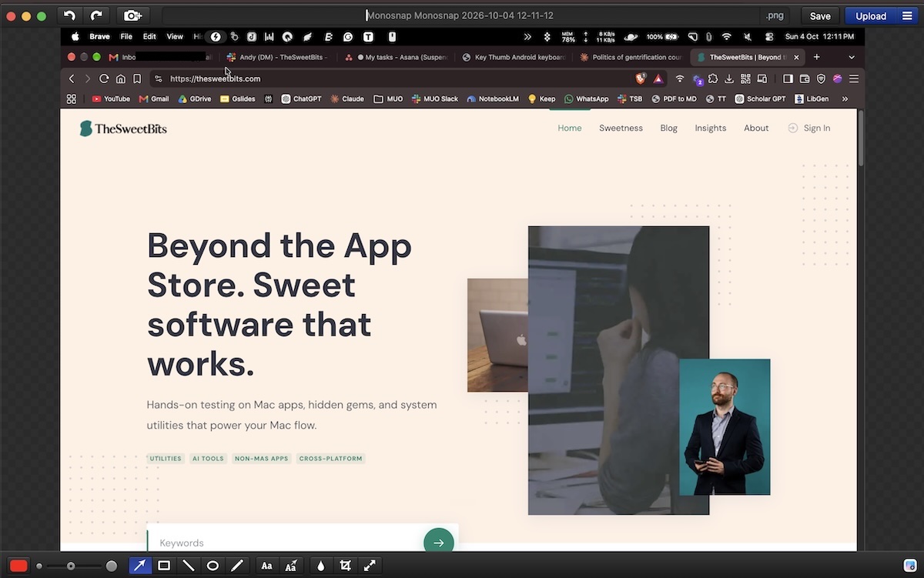Select the blur droplet tool
Screen dimensions: 924x578
(x=320, y=566)
